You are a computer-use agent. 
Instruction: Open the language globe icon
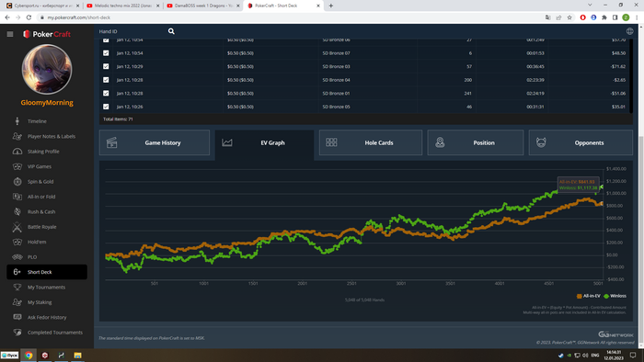tap(629, 31)
